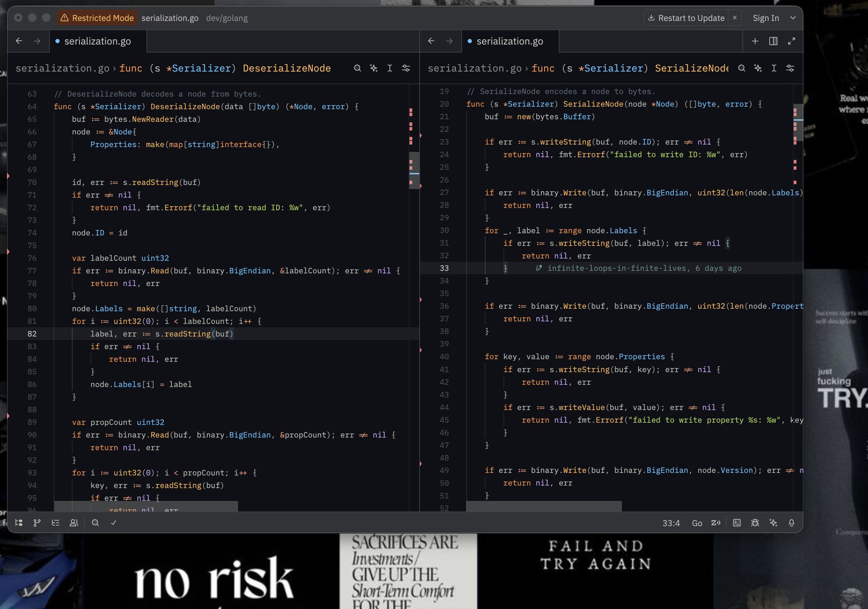Show notifications via bell icon
This screenshot has width=868, height=609.
791,522
